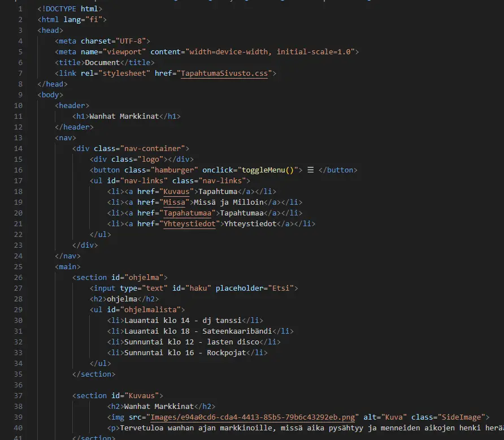Click the h1 Wanhat Markkinat heading text
The image size is (504, 440).
click(124, 117)
